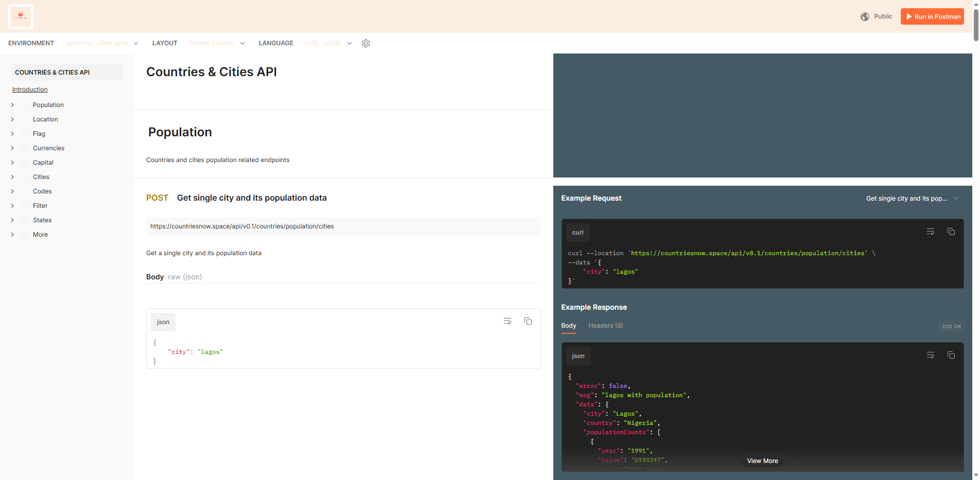The image size is (980, 480).
Task: Toggle word wrap in the curl request block
Action: [x=930, y=232]
